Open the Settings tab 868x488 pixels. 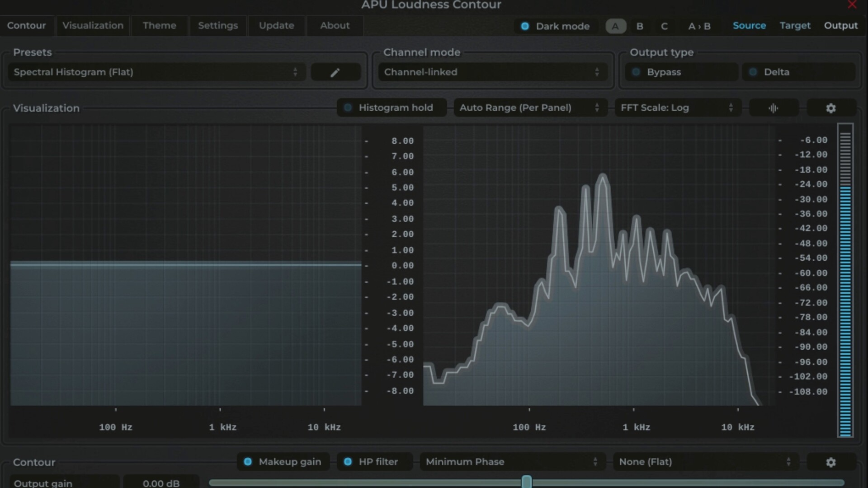tap(218, 26)
